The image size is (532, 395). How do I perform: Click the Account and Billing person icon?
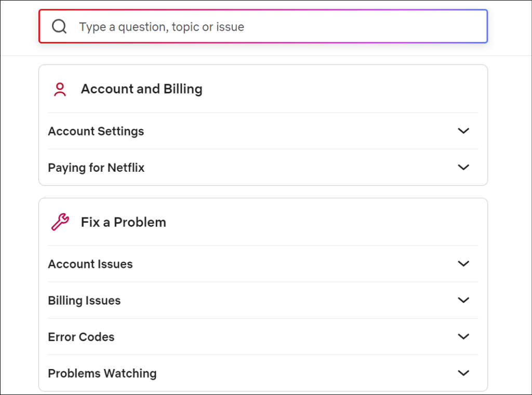pyautogui.click(x=60, y=89)
